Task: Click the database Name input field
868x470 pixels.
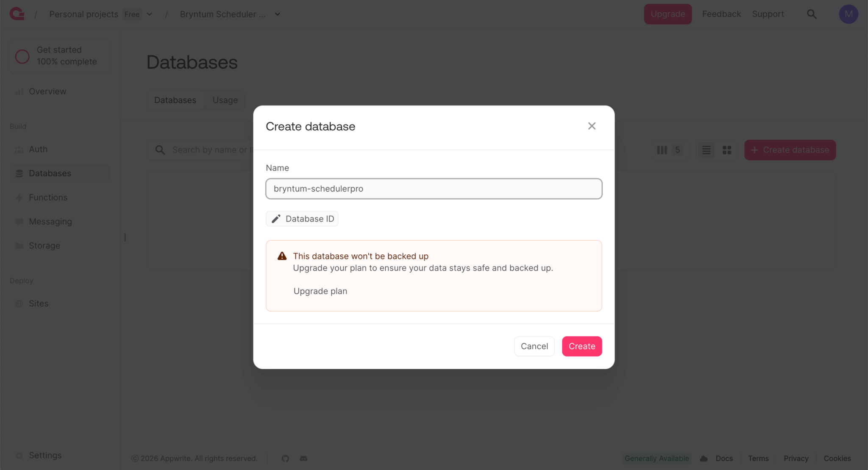Action: (x=434, y=189)
